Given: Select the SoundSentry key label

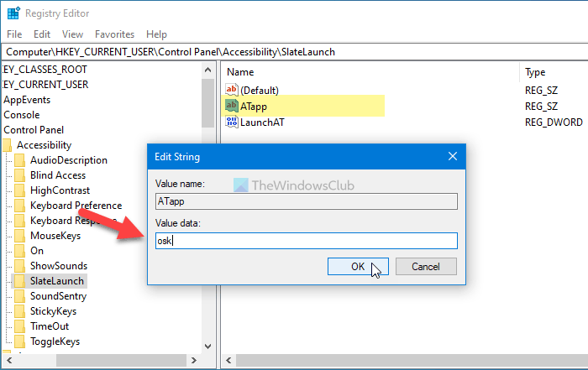Looking at the screenshot, I should tap(59, 296).
